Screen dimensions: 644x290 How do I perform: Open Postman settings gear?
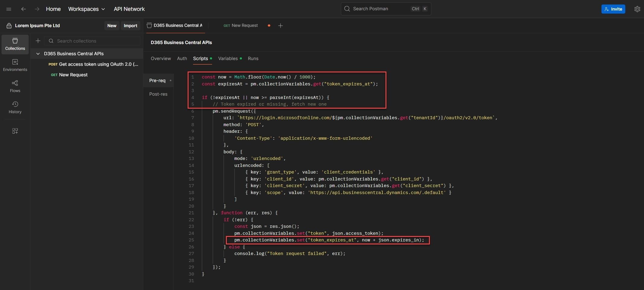tap(637, 9)
